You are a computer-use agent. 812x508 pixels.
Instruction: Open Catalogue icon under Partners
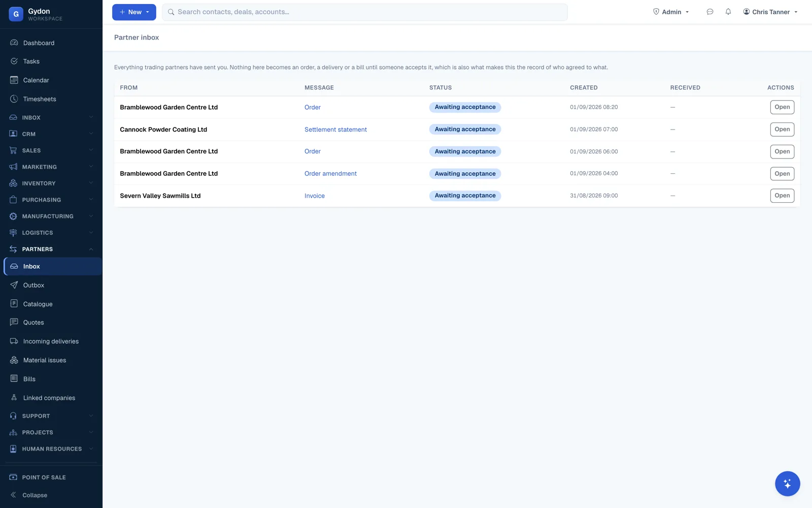14,304
